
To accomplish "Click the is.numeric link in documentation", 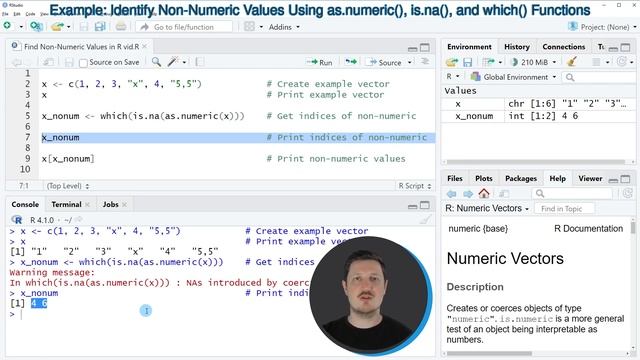I will (526, 319).
